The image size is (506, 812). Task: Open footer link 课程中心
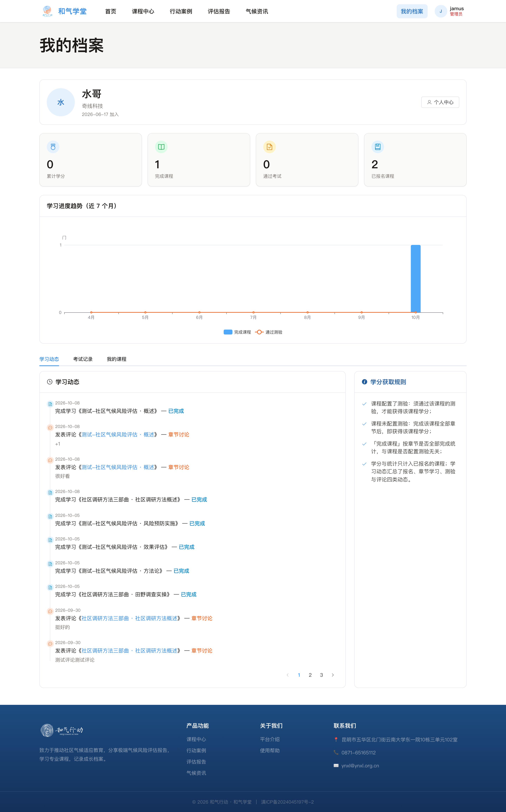196,739
